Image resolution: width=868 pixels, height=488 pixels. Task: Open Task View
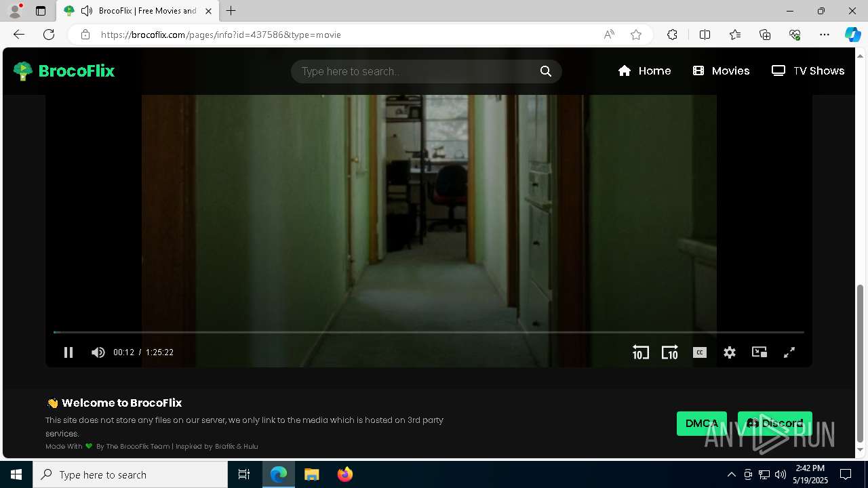244,474
